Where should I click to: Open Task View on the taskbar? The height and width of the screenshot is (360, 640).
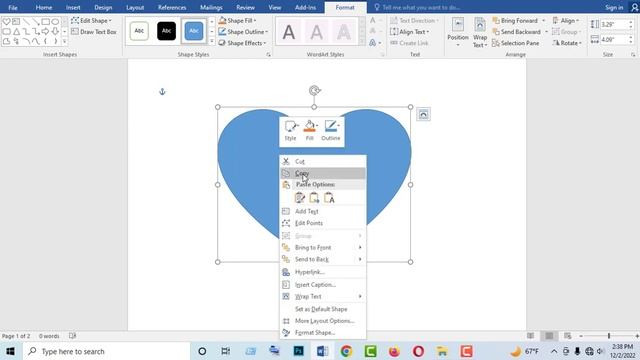pyautogui.click(x=225, y=351)
